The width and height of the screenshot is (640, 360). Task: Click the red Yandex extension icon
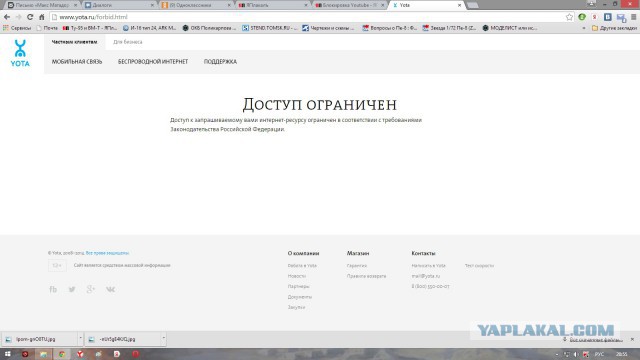(x=595, y=17)
